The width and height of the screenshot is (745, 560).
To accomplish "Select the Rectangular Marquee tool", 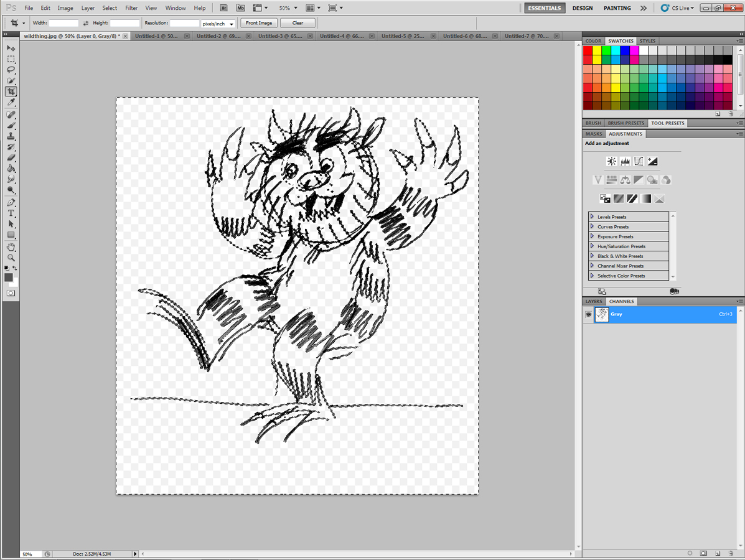I will pyautogui.click(x=11, y=59).
